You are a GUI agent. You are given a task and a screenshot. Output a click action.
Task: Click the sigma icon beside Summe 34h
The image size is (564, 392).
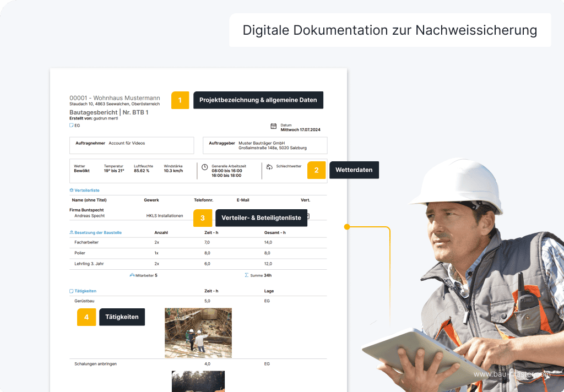[246, 275]
